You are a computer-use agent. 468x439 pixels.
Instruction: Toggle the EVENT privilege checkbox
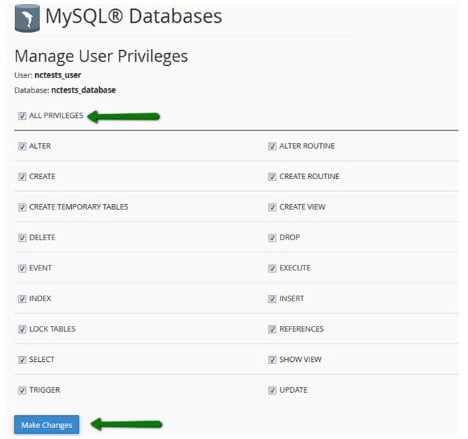pyautogui.click(x=22, y=268)
